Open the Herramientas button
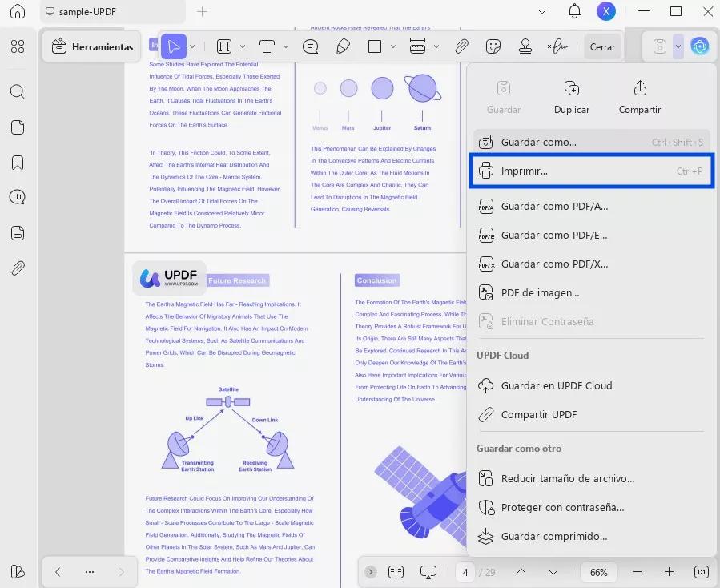This screenshot has width=720, height=588. pyautogui.click(x=92, y=46)
